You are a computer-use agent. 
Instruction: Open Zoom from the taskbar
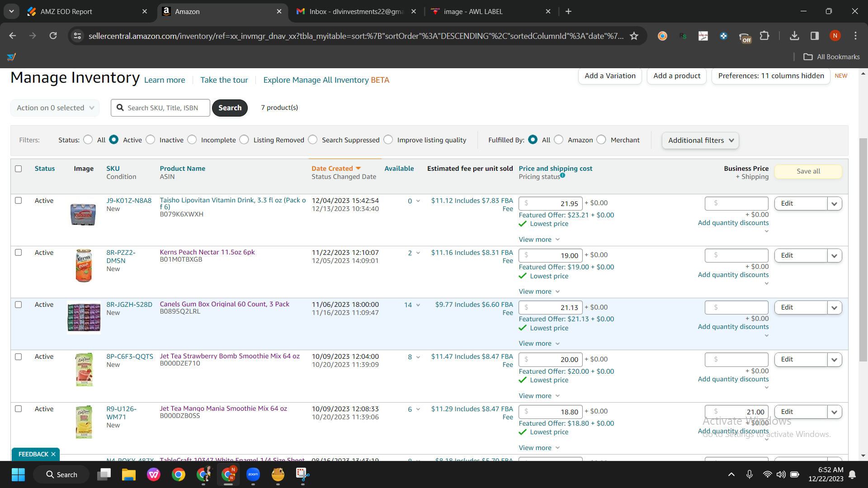[253, 474]
